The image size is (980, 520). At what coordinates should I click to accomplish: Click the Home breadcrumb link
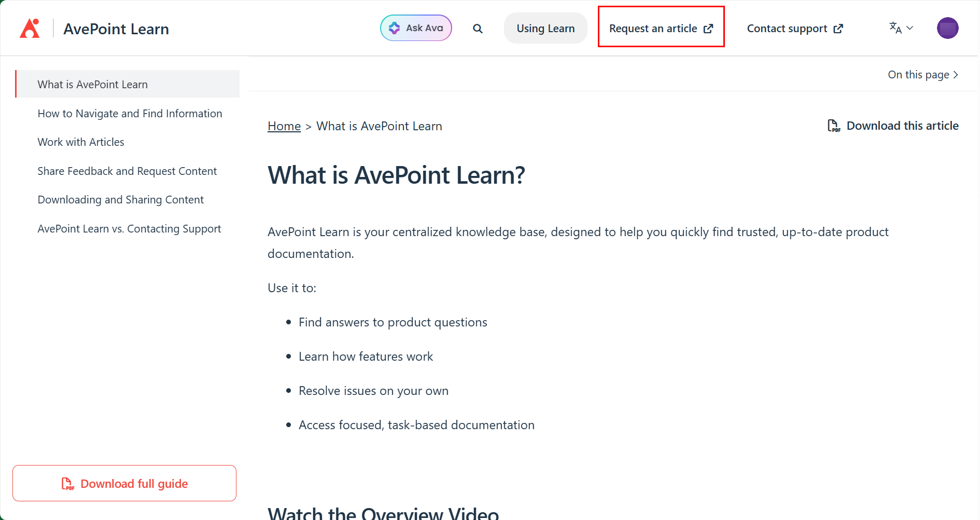tap(284, 126)
